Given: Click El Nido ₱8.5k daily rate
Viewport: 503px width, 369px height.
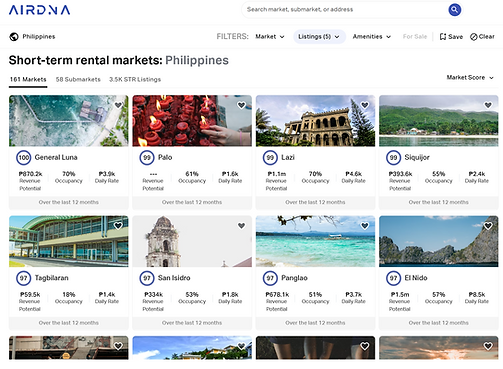Looking at the screenshot, I should point(477,295).
